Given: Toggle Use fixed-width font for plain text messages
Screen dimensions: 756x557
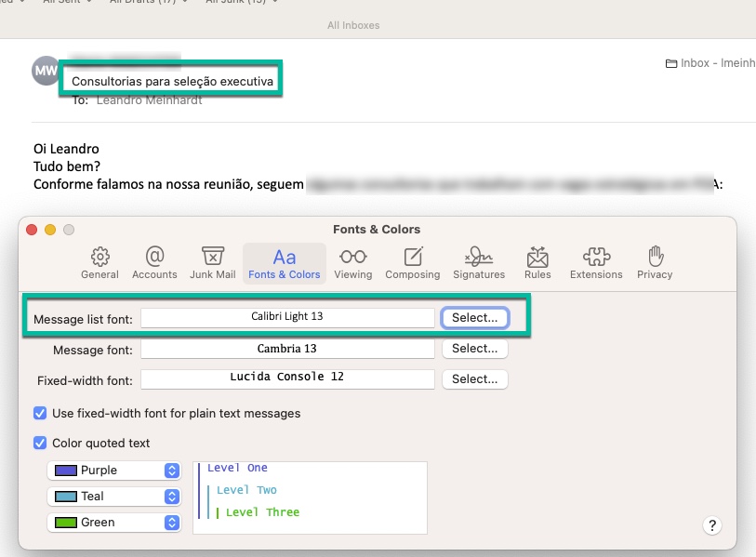Looking at the screenshot, I should point(40,413).
